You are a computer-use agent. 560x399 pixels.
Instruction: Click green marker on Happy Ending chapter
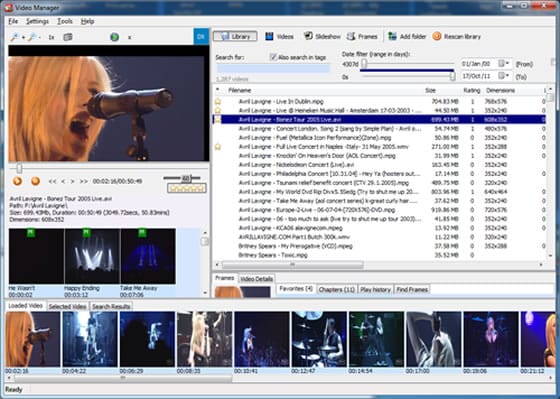tap(86, 233)
